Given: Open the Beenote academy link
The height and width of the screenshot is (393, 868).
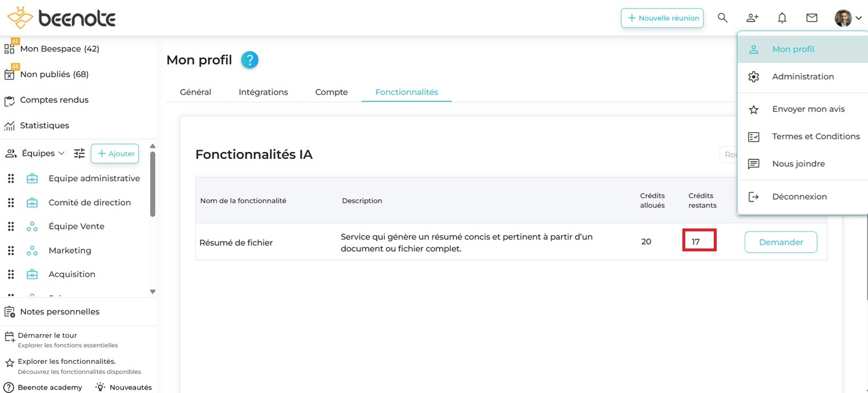Looking at the screenshot, I should point(50,387).
